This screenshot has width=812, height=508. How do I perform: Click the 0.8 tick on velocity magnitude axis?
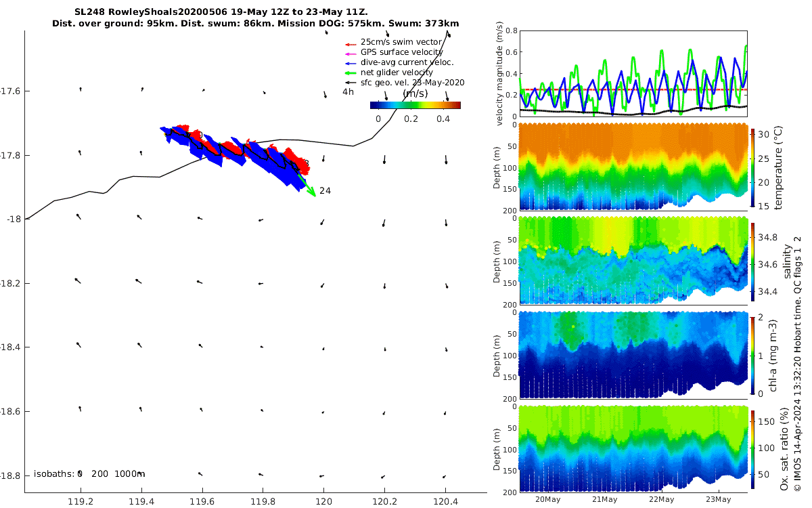coord(512,30)
